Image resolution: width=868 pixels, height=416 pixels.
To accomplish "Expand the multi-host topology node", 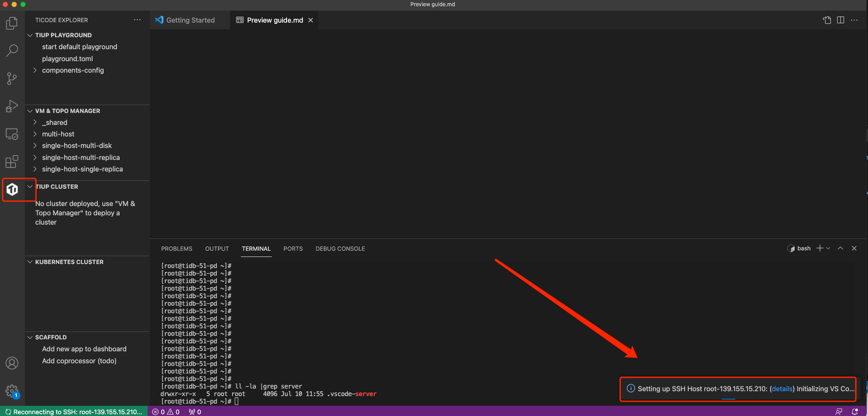I will tap(35, 134).
